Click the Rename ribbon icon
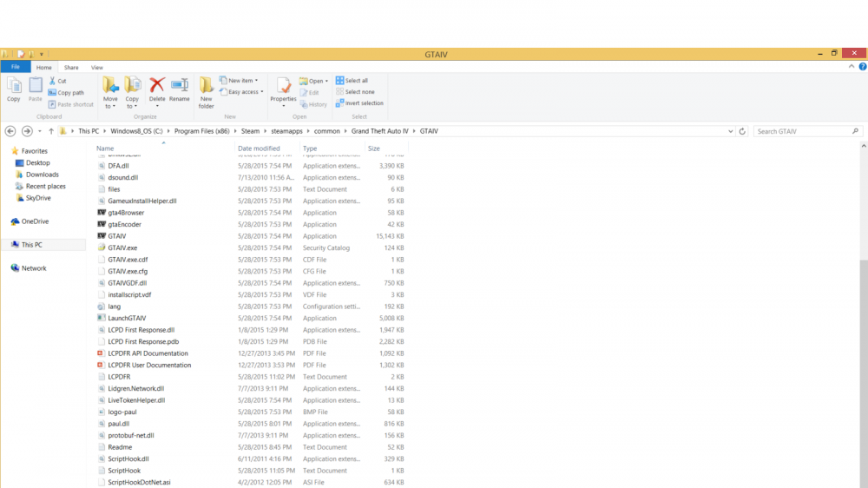This screenshot has width=868, height=488. [x=180, y=89]
